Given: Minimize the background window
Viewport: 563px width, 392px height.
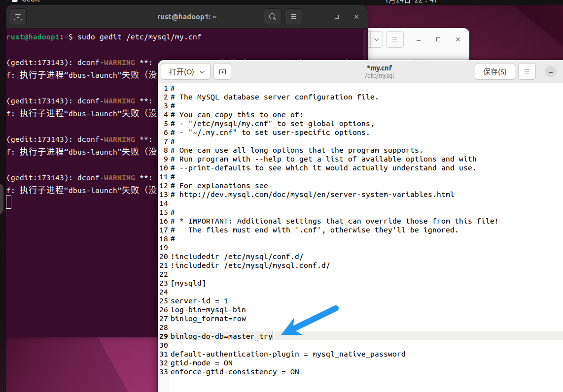Looking at the screenshot, I should coord(418,39).
